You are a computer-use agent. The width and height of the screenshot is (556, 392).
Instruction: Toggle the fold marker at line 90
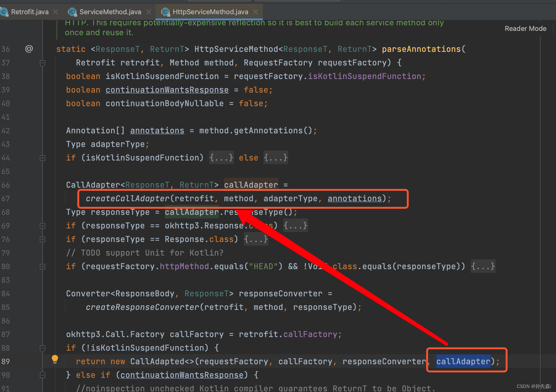pos(43,375)
